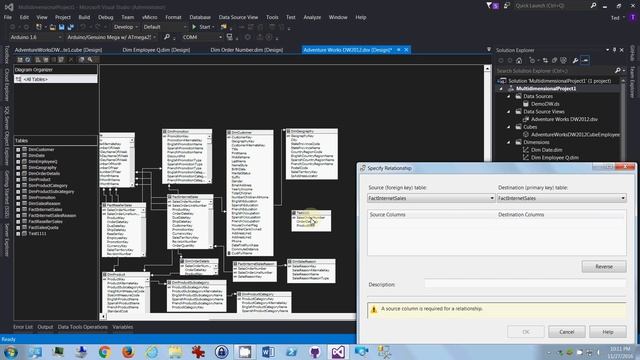Click the Properties wrench in Solution Explorer
Screen dimensions: 640x360
click(x=575, y=60)
